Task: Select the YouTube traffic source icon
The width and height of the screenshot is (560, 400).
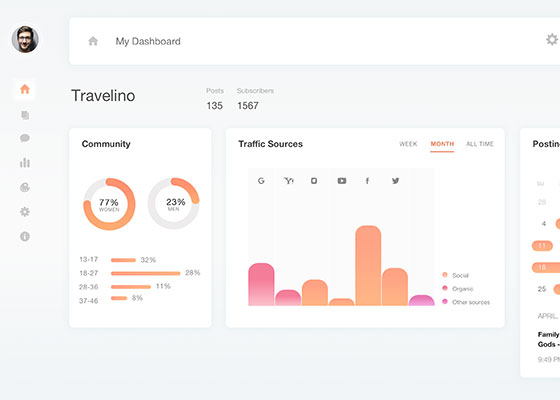Action: pyautogui.click(x=342, y=181)
